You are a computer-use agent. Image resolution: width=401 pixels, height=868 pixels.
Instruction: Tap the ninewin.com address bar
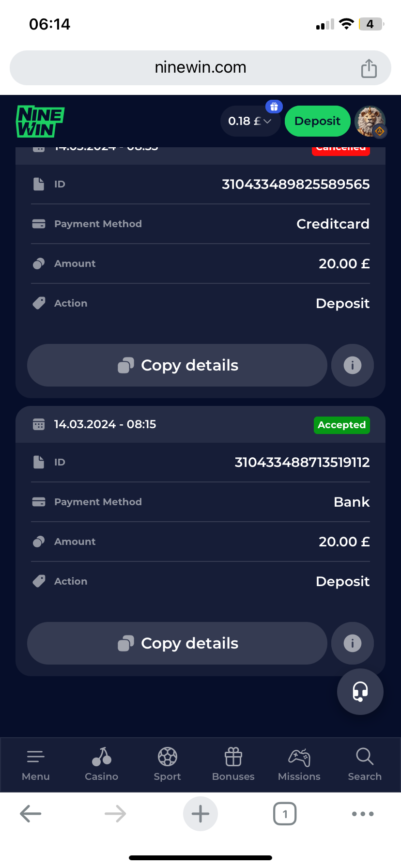coord(200,68)
